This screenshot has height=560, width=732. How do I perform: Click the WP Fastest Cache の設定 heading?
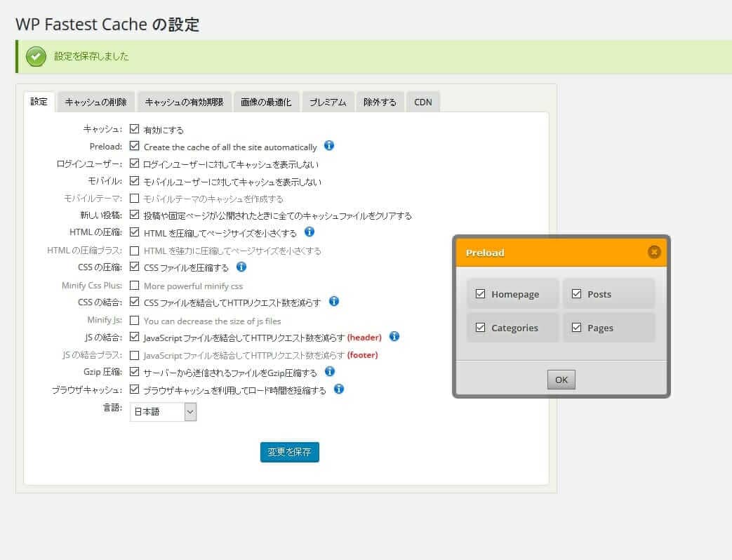click(x=107, y=25)
